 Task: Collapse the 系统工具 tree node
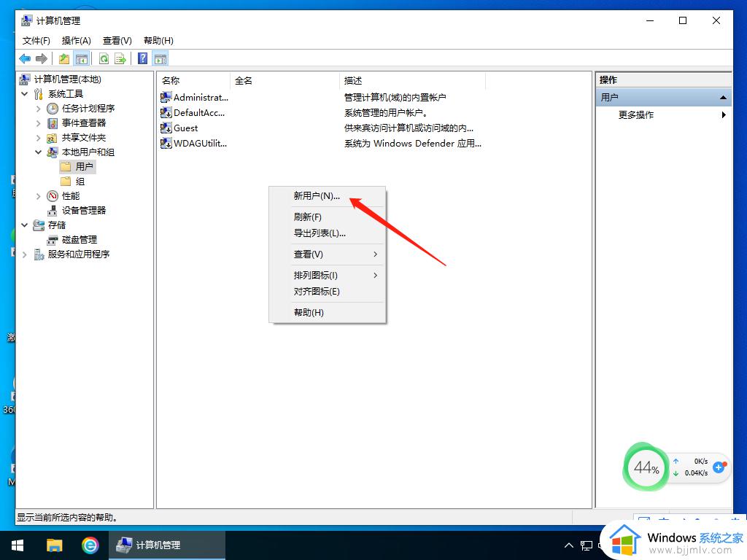point(25,94)
